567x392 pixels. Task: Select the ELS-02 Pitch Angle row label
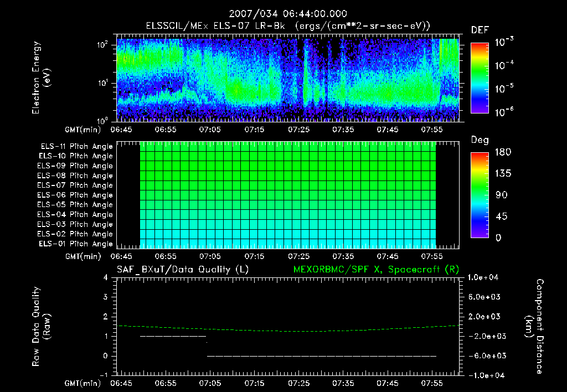[x=75, y=234]
